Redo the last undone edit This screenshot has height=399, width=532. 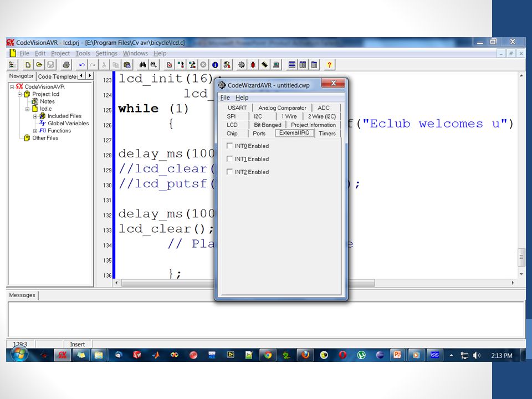pos(93,64)
